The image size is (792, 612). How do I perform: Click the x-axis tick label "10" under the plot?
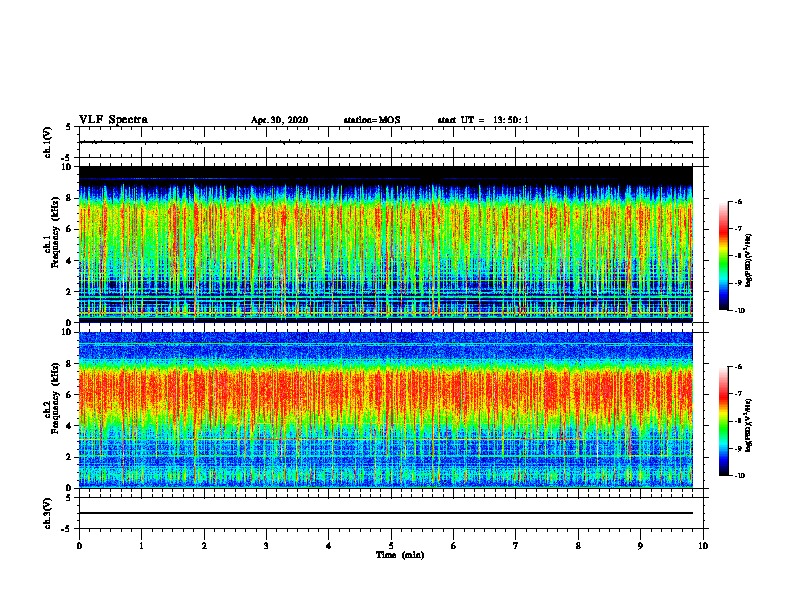703,546
